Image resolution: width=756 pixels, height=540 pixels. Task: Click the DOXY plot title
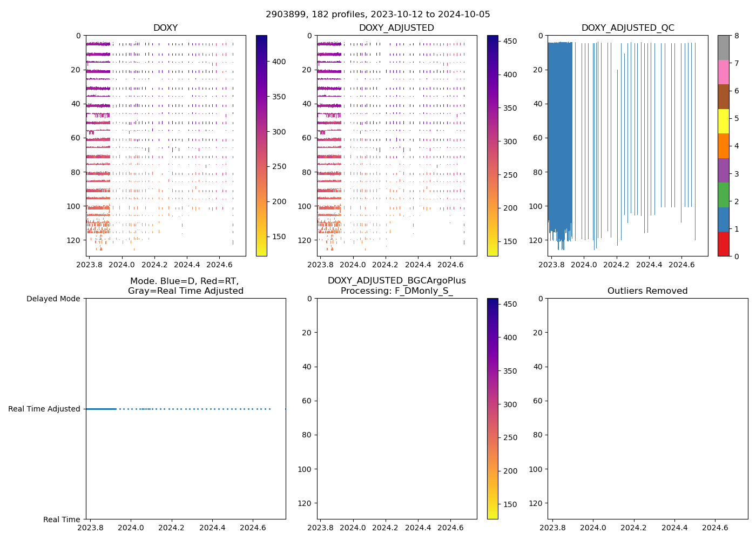point(165,28)
